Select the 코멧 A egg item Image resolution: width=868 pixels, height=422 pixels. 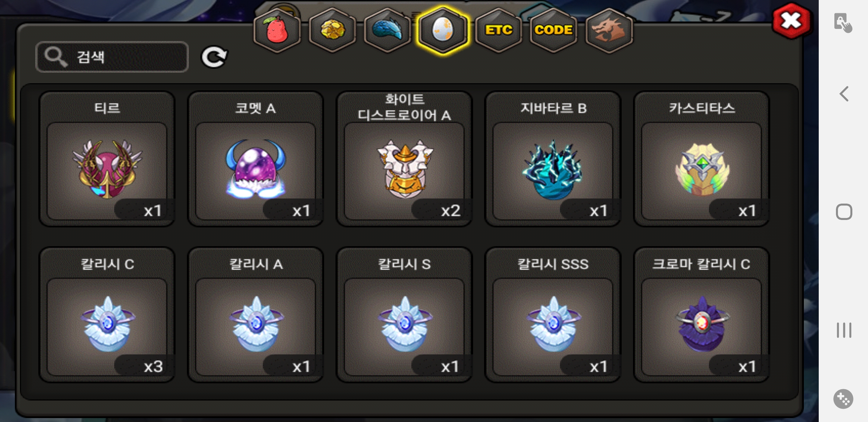pos(256,159)
